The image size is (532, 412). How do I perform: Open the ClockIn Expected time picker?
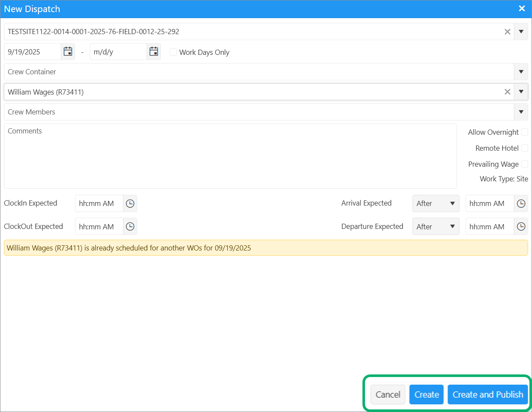tap(130, 203)
